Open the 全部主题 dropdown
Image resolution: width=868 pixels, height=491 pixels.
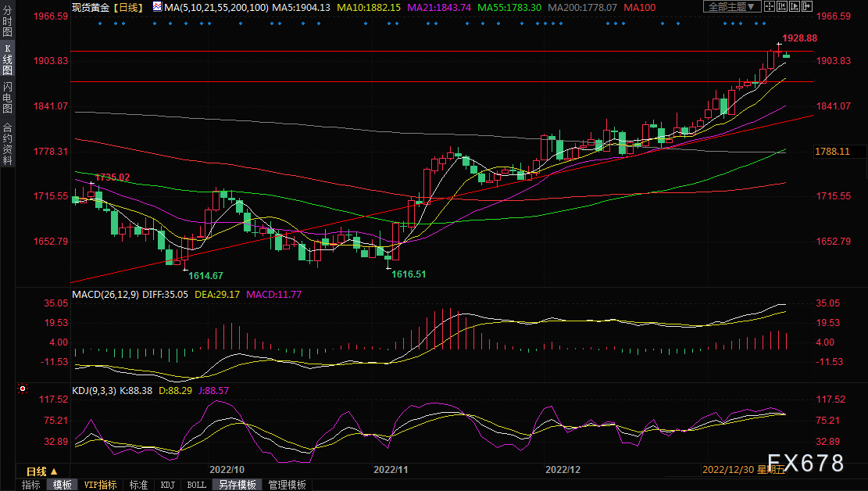point(732,7)
